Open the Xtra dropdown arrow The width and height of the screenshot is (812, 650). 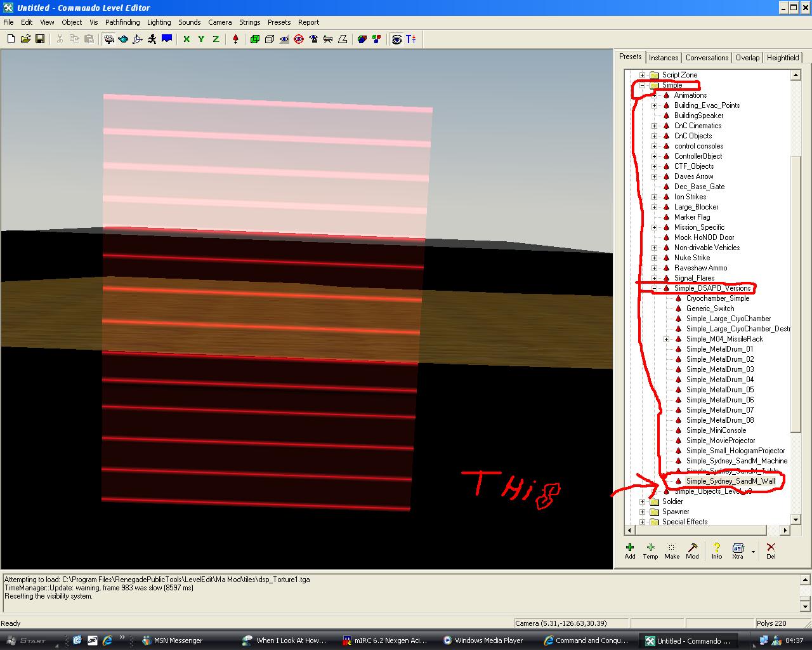[x=753, y=552]
